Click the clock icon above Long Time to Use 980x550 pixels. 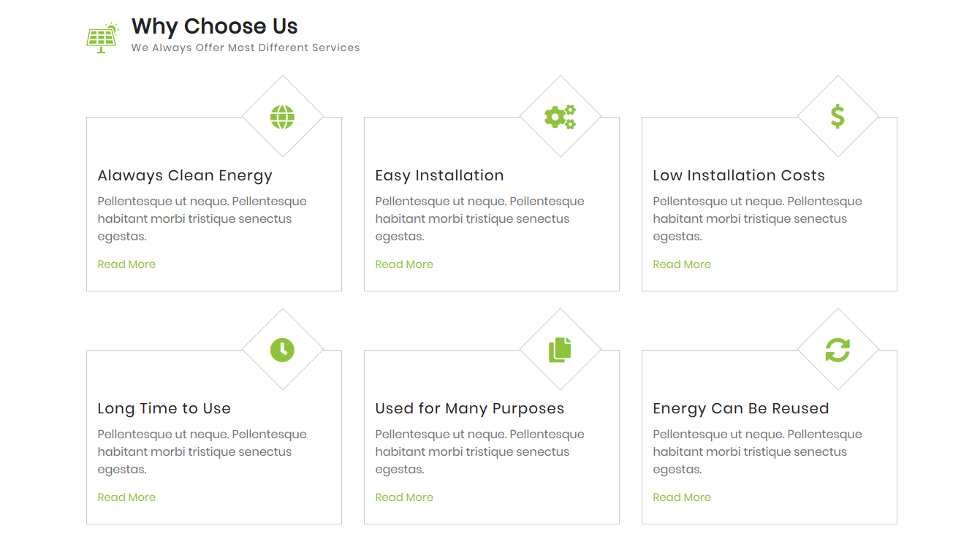[282, 350]
